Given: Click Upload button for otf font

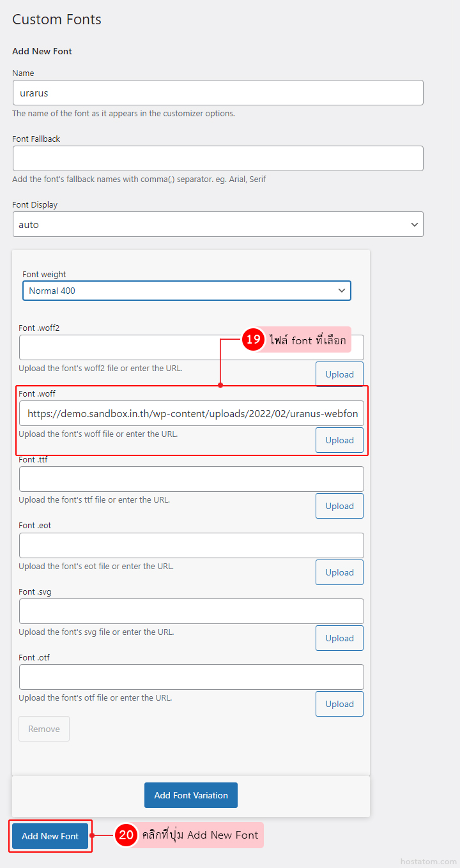Looking at the screenshot, I should tap(339, 704).
